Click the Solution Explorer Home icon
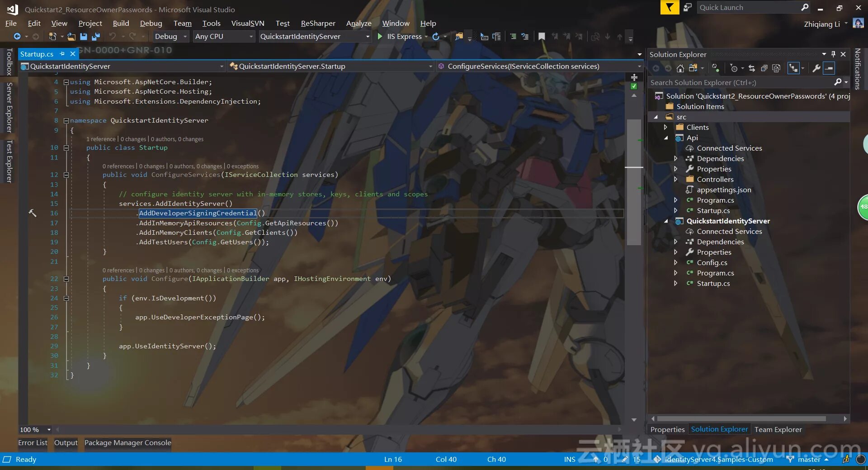 point(680,68)
